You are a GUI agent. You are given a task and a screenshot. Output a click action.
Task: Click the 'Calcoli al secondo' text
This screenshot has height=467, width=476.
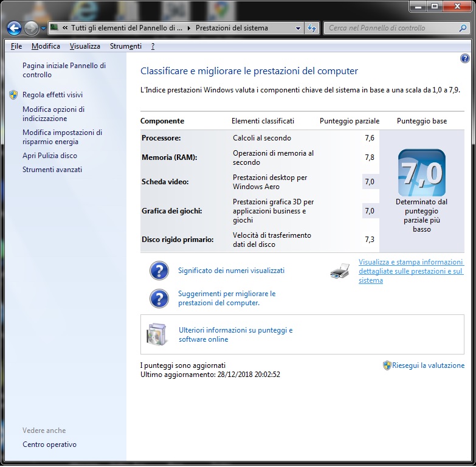tap(262, 138)
